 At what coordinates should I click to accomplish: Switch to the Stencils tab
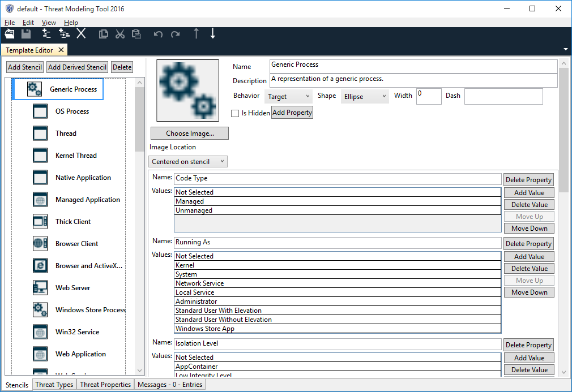tap(17, 385)
